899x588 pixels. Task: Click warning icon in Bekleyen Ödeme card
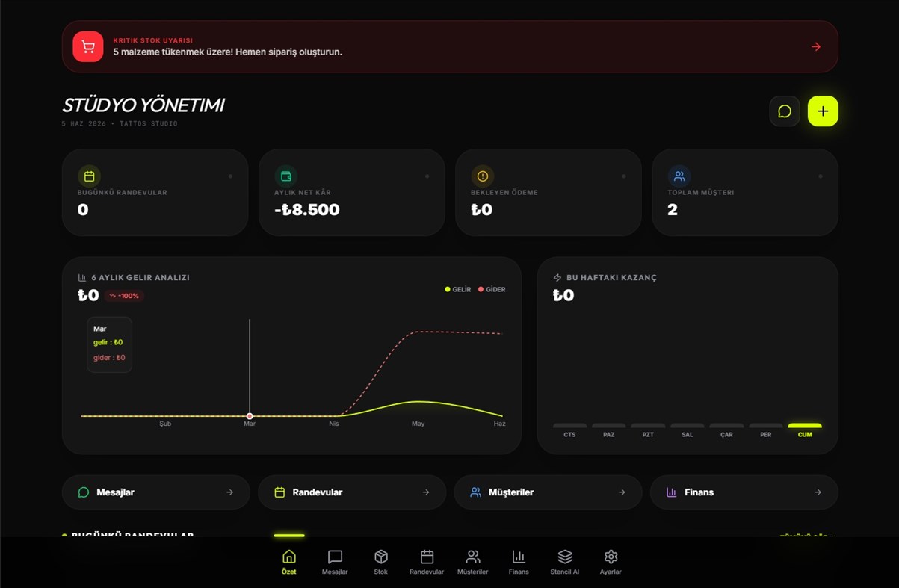[482, 176]
